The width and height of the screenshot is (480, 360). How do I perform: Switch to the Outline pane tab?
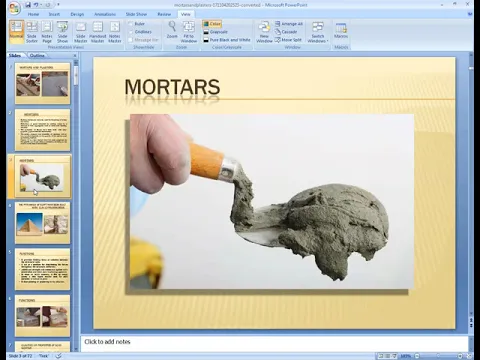[37, 55]
